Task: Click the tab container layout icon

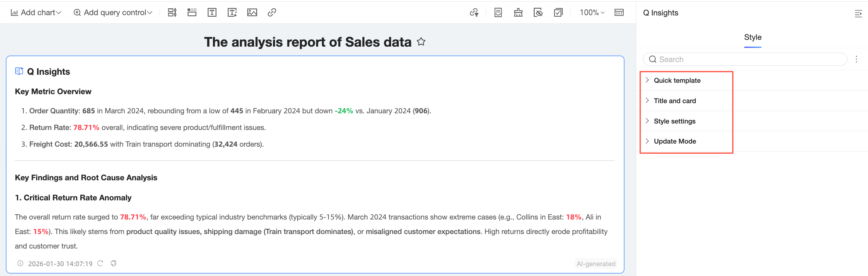Action: click(192, 12)
